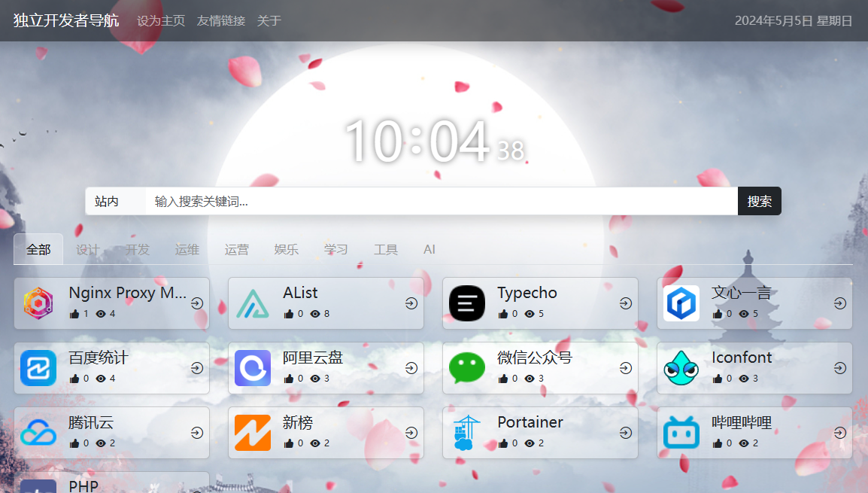Like AList with its thumbs-up icon
The width and height of the screenshot is (868, 493).
288,314
